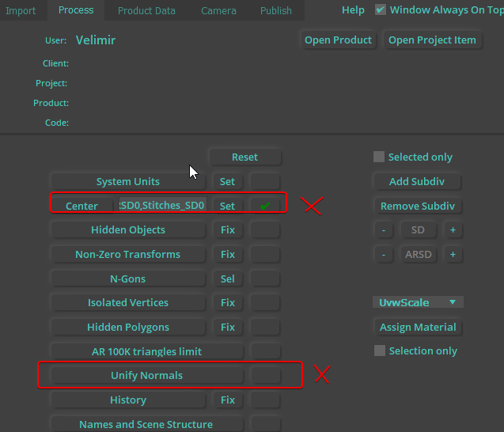Click the minus button beside SD
This screenshot has width=504, height=432.
[383, 230]
